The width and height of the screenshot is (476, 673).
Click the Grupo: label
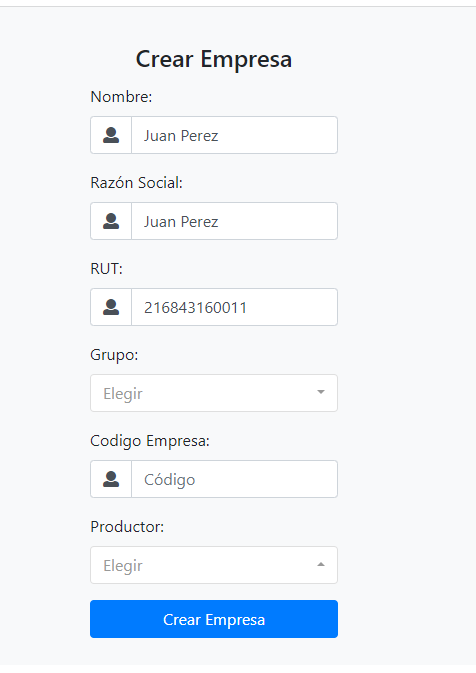(x=114, y=355)
